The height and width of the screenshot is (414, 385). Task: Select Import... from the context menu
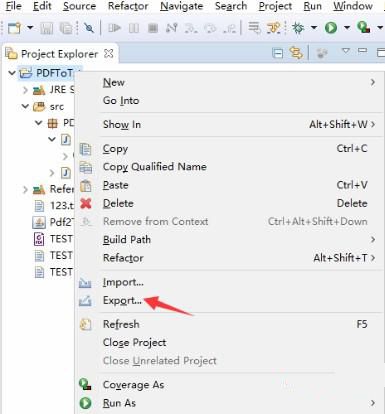point(123,282)
